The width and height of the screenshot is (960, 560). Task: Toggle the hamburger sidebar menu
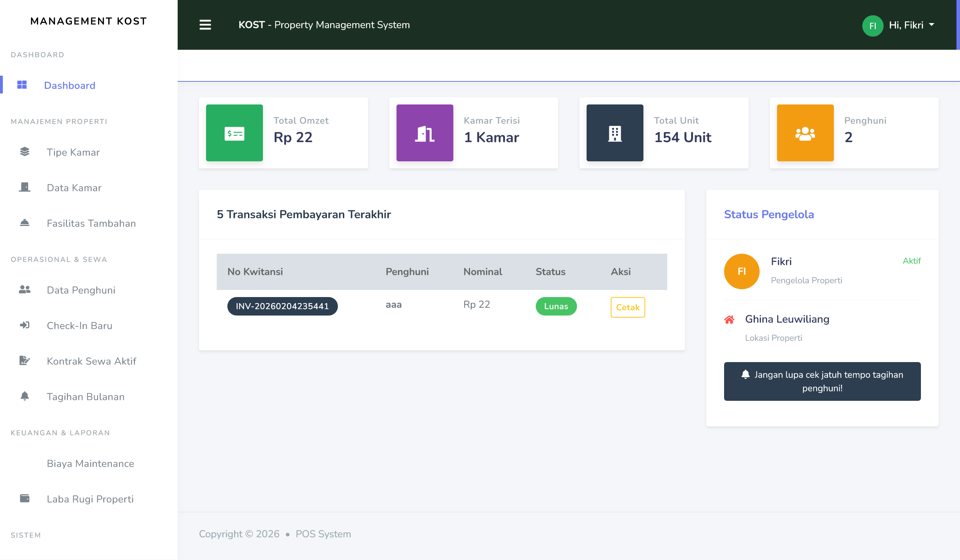point(205,25)
